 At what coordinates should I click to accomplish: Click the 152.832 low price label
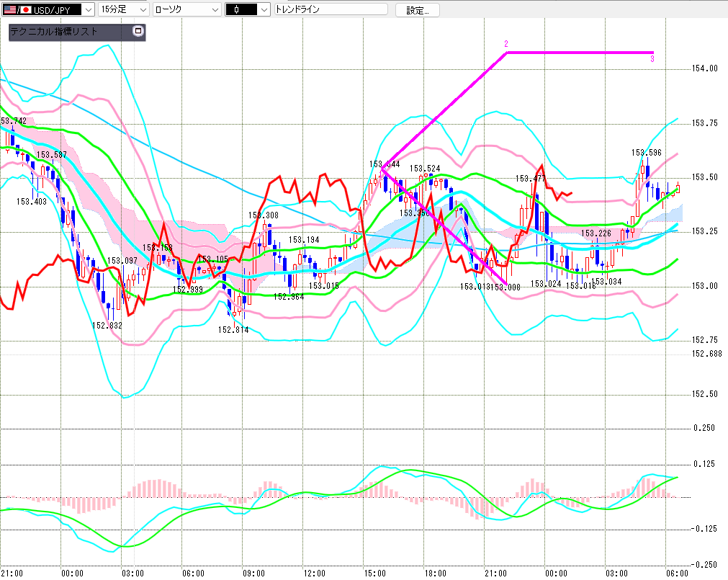[107, 325]
